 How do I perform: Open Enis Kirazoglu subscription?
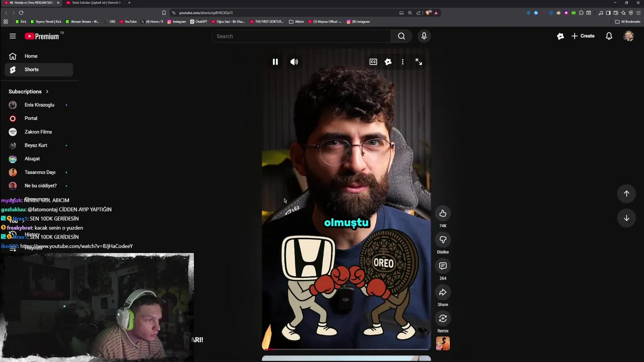pyautogui.click(x=39, y=105)
